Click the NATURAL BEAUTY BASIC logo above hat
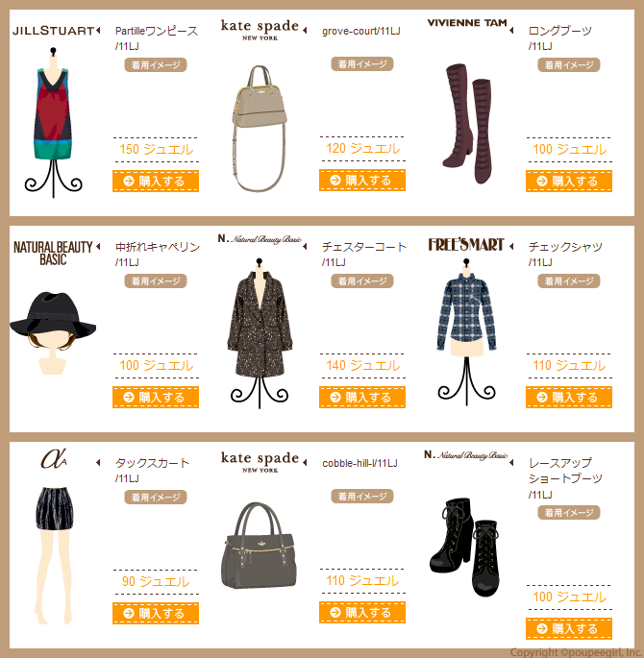The height and width of the screenshot is (658, 644). (x=53, y=253)
